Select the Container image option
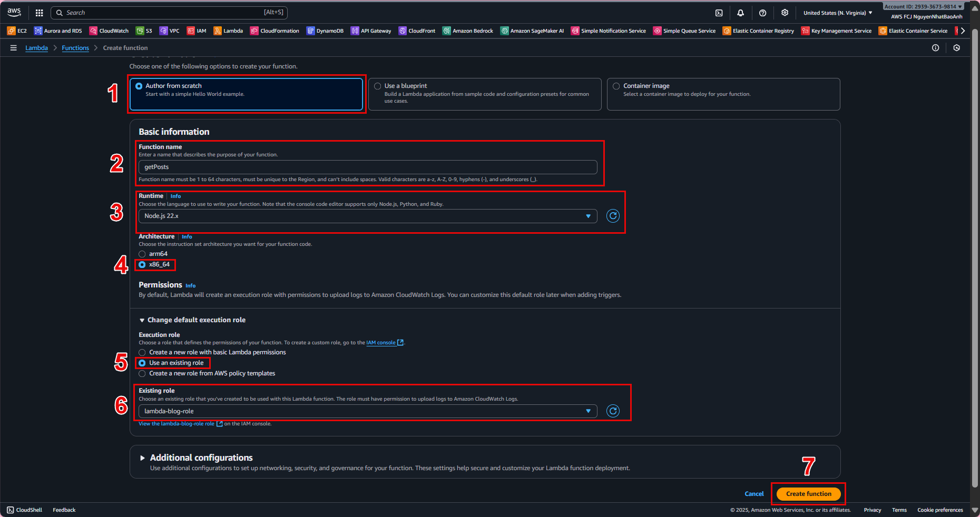The width and height of the screenshot is (980, 517). click(x=616, y=86)
